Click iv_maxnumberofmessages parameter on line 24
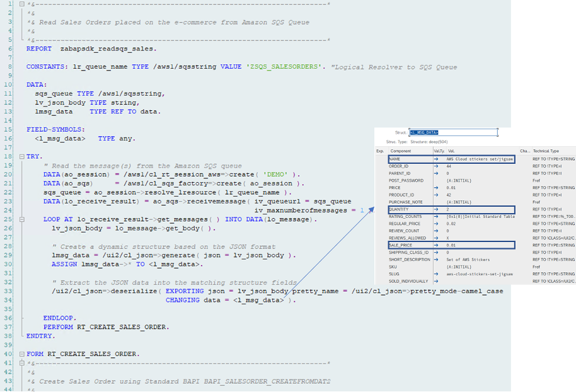The image size is (576, 392). tap(301, 210)
